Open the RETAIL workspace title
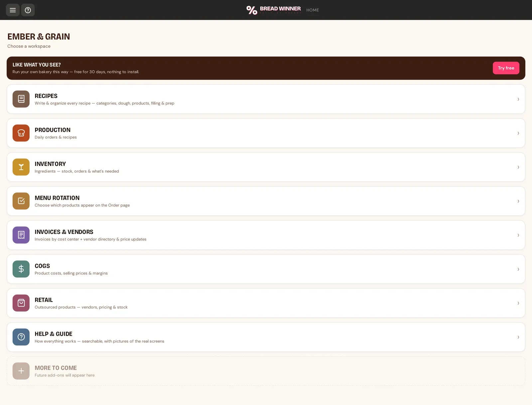Screen dimensions: 532x405 tap(44, 300)
